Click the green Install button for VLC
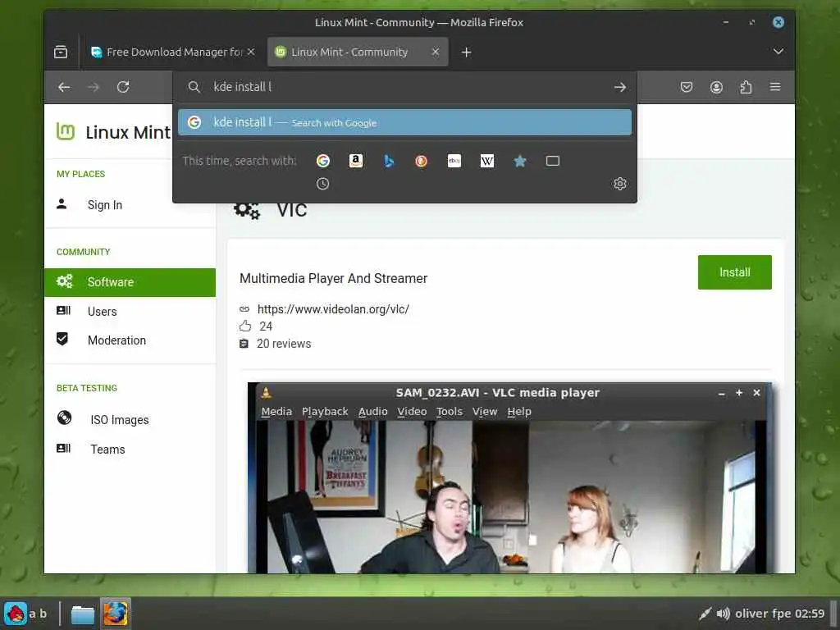This screenshot has height=630, width=840. (x=734, y=272)
